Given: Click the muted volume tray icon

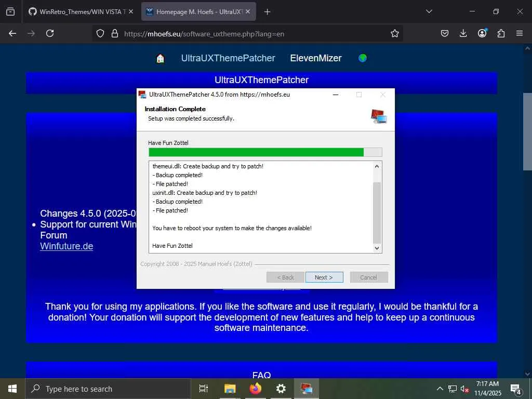Looking at the screenshot, I should click(x=464, y=389).
